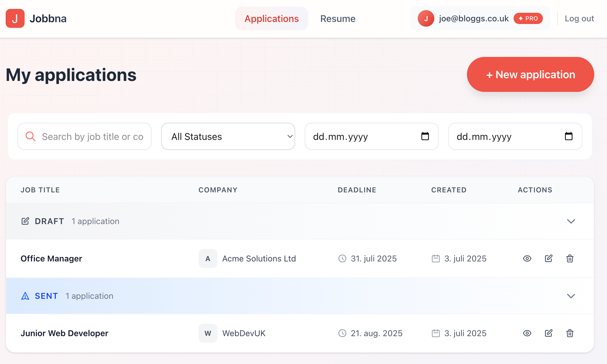Image resolution: width=607 pixels, height=364 pixels.
Task: Open calendar picker on second date field
Action: point(568,136)
